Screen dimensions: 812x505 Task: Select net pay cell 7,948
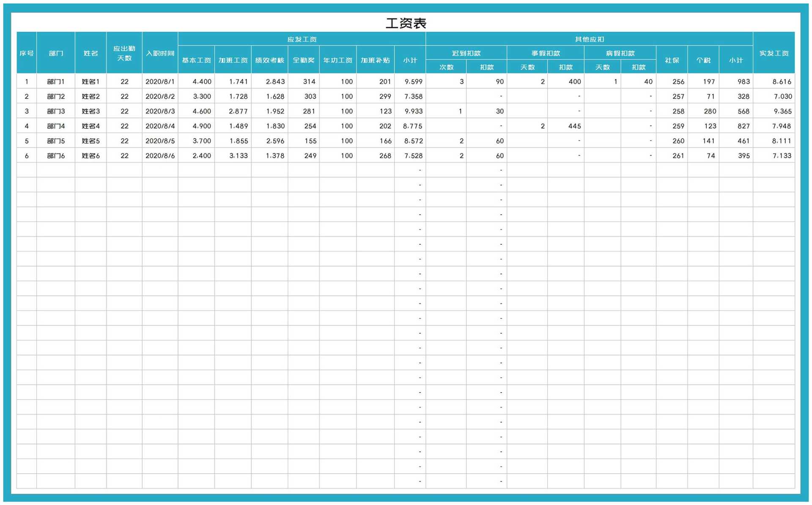click(x=774, y=126)
